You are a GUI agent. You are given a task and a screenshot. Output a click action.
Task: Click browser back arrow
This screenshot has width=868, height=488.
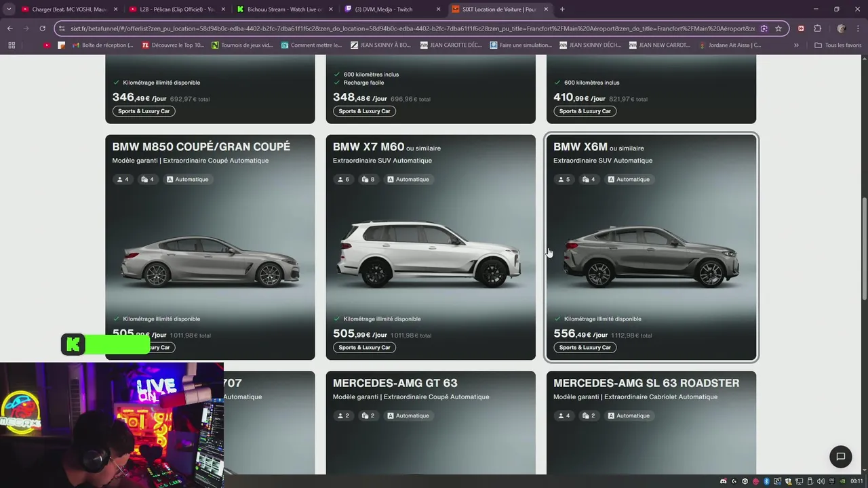(x=9, y=28)
